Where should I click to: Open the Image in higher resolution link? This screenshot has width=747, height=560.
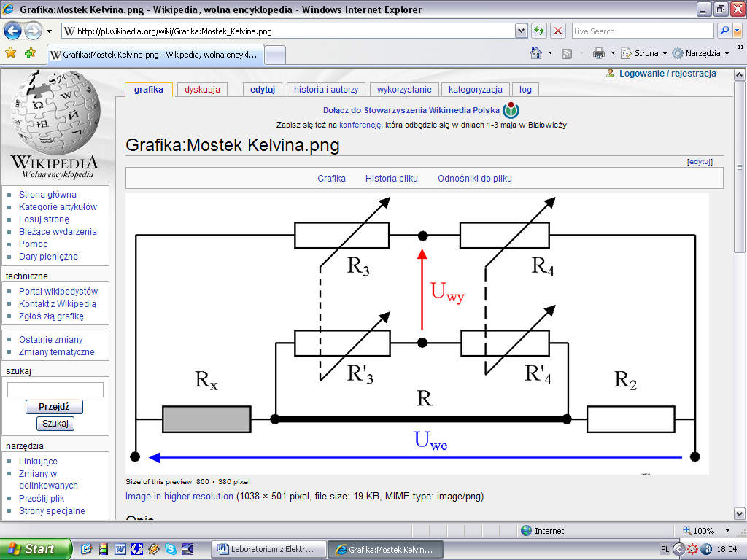179,497
